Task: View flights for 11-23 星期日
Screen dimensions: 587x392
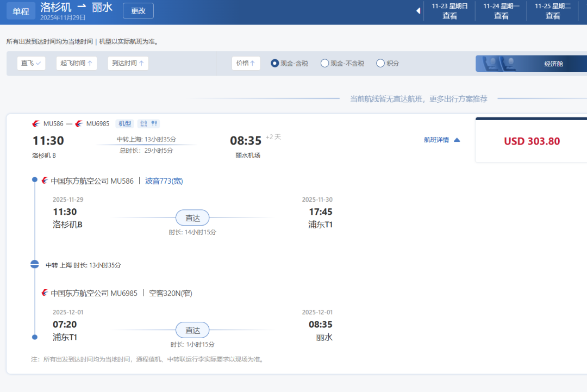Action: [449, 11]
